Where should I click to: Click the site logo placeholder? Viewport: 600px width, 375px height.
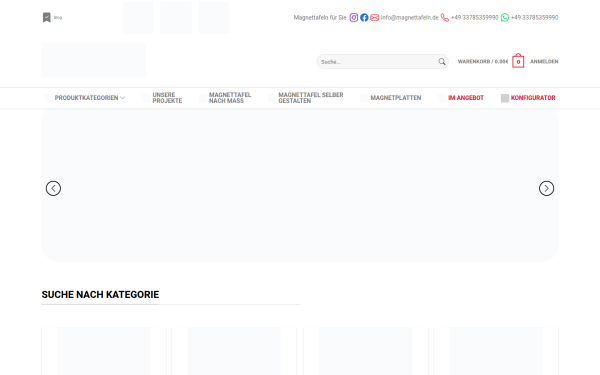[x=94, y=60]
